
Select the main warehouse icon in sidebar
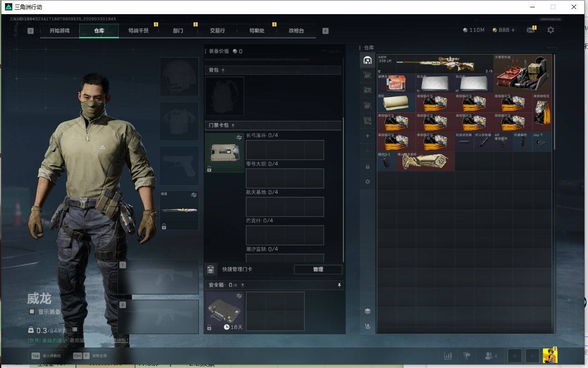coord(367,60)
